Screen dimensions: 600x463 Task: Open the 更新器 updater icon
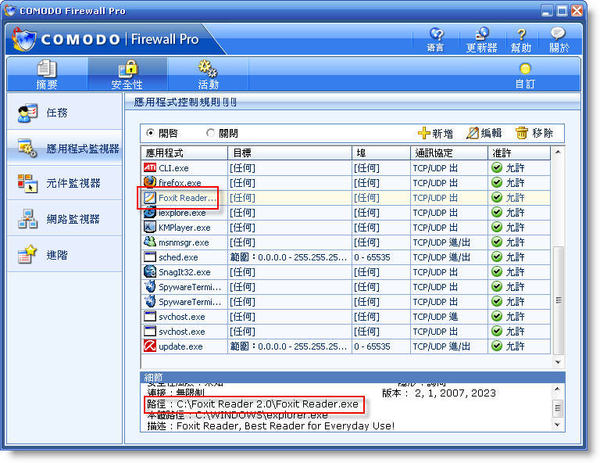point(481,40)
